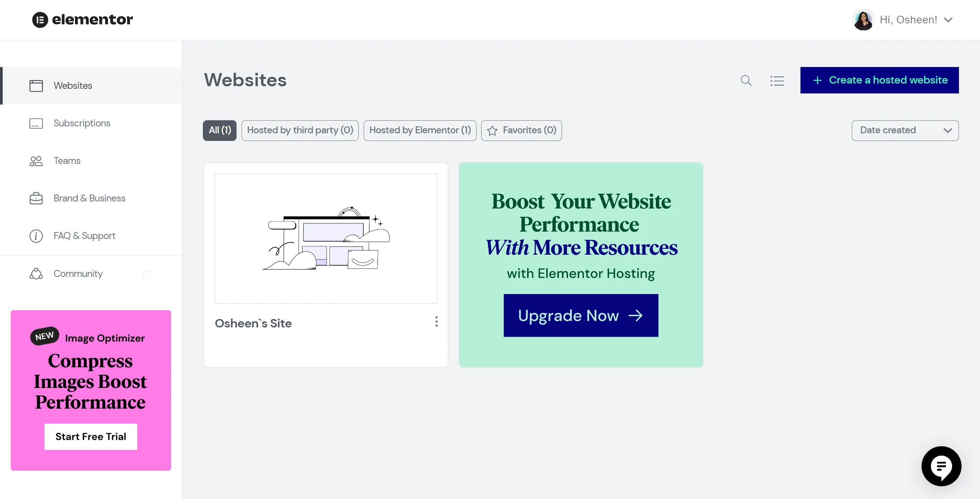980x499 pixels.
Task: Click the Hi, Osheen! greeting
Action: pyautogui.click(x=908, y=20)
